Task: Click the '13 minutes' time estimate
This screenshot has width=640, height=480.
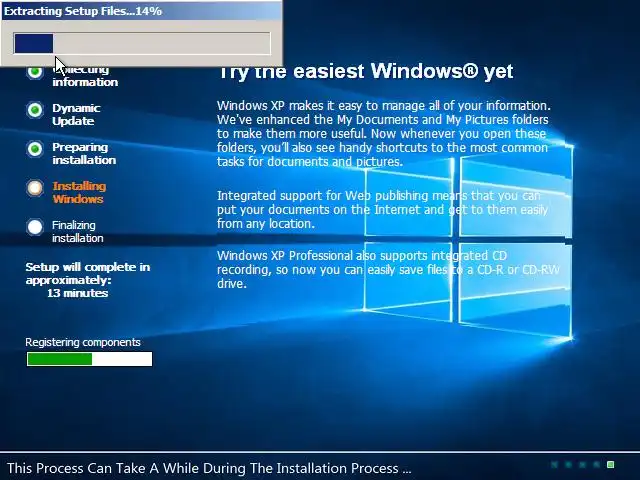Action: pyautogui.click(x=78, y=293)
